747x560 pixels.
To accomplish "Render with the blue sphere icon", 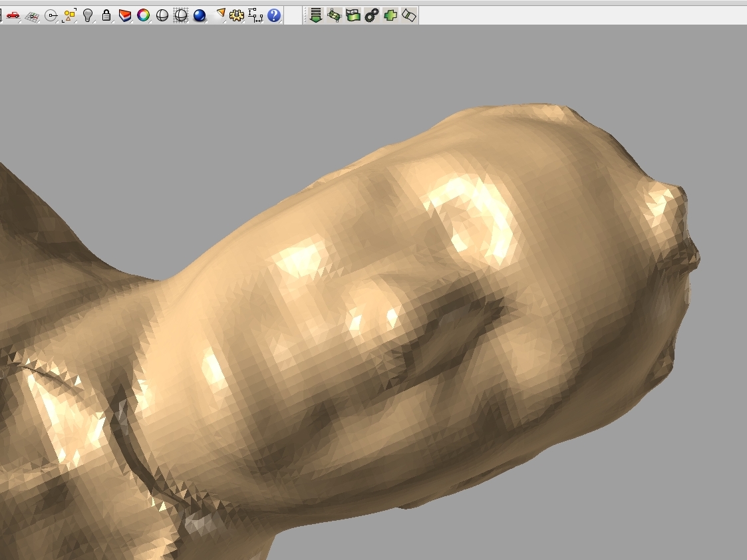I will pos(200,15).
